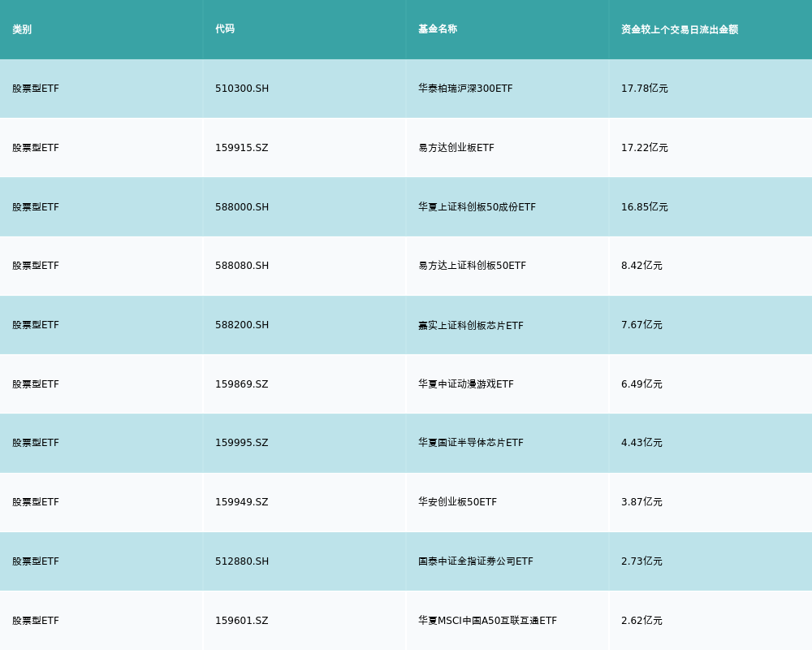The image size is (812, 650).
Task: Click outflow value 4.43亿元
Action: tap(641, 443)
